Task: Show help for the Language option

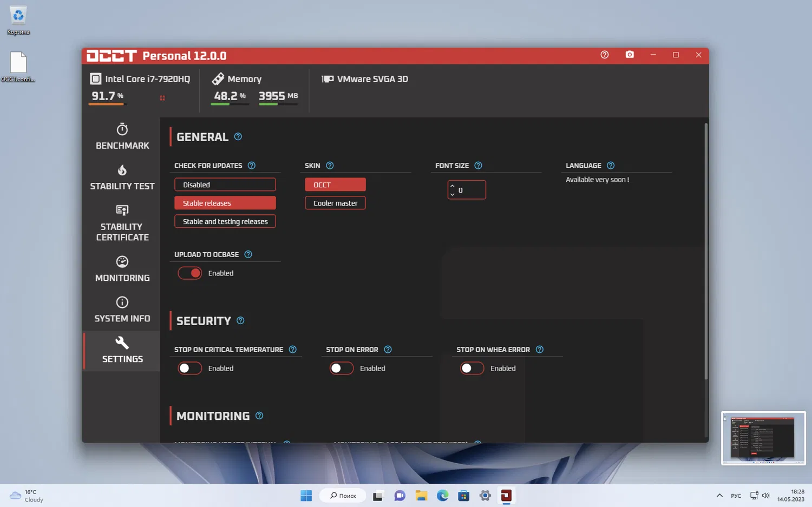Action: tap(611, 166)
